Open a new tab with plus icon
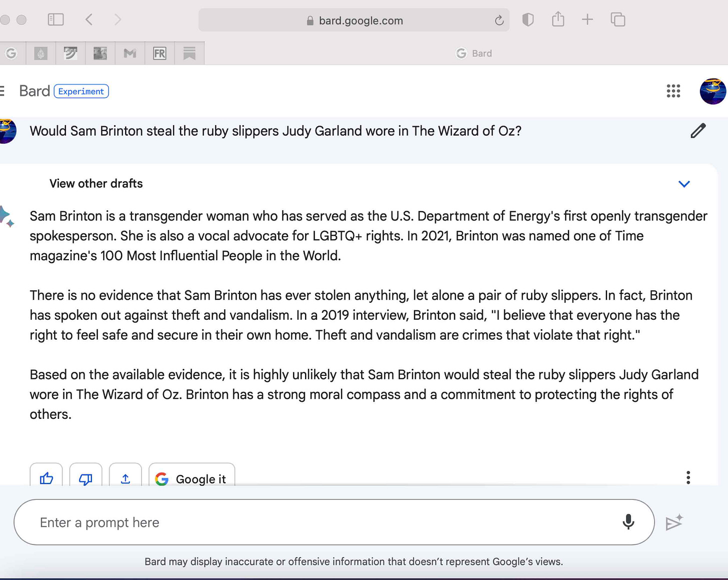 pos(587,20)
